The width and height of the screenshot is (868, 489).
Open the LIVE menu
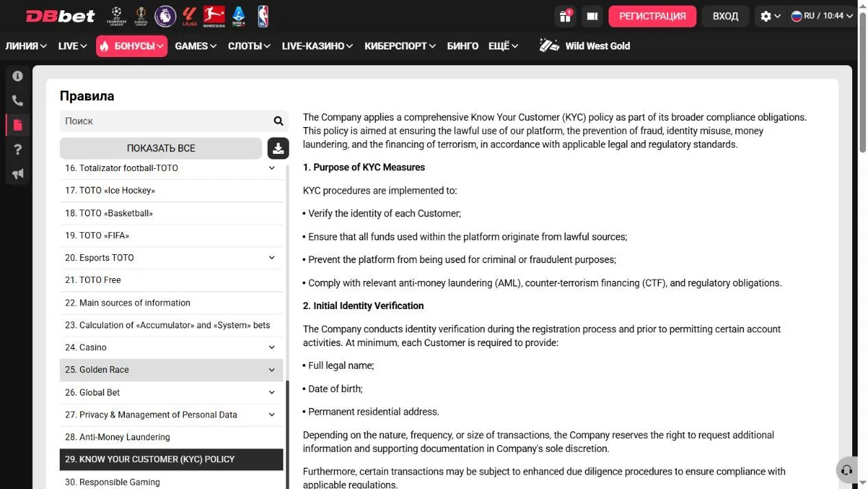coord(73,46)
